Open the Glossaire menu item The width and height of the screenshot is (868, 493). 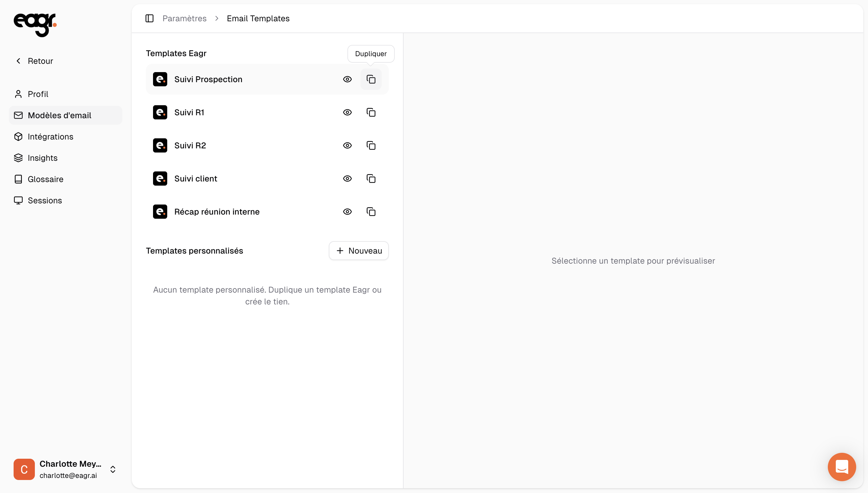(x=45, y=179)
